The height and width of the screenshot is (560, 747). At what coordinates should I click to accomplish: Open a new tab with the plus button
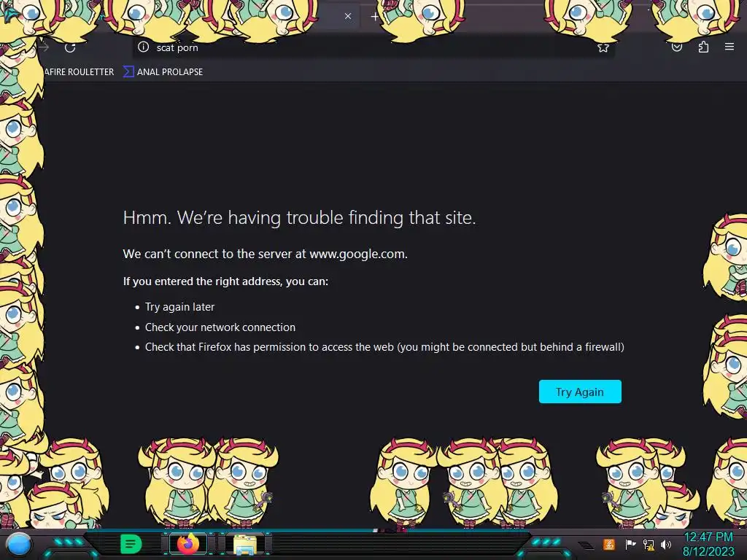point(375,17)
